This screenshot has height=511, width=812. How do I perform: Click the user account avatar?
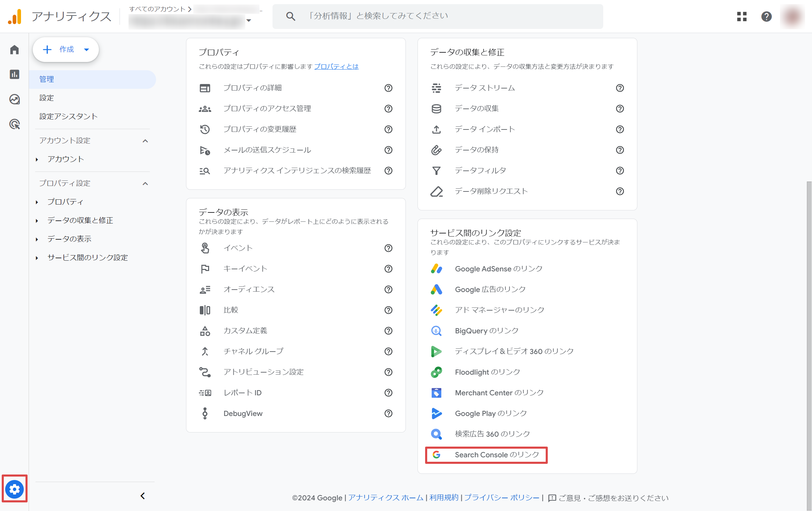coord(792,16)
